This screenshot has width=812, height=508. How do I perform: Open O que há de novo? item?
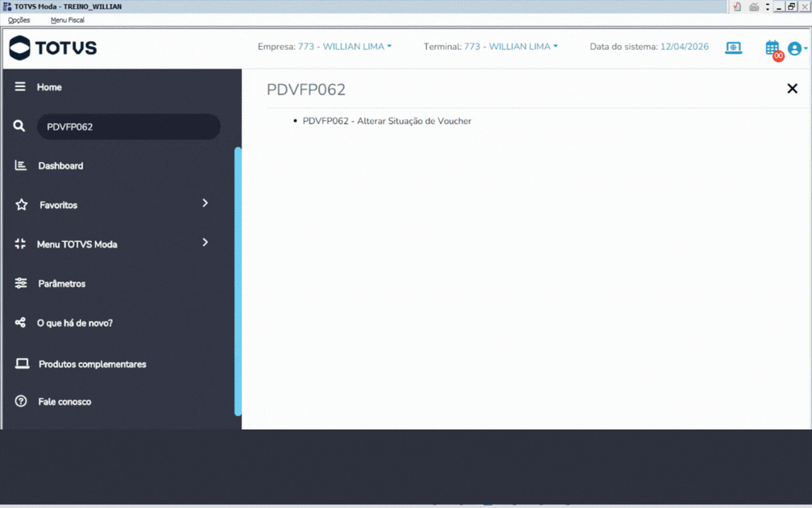(75, 323)
